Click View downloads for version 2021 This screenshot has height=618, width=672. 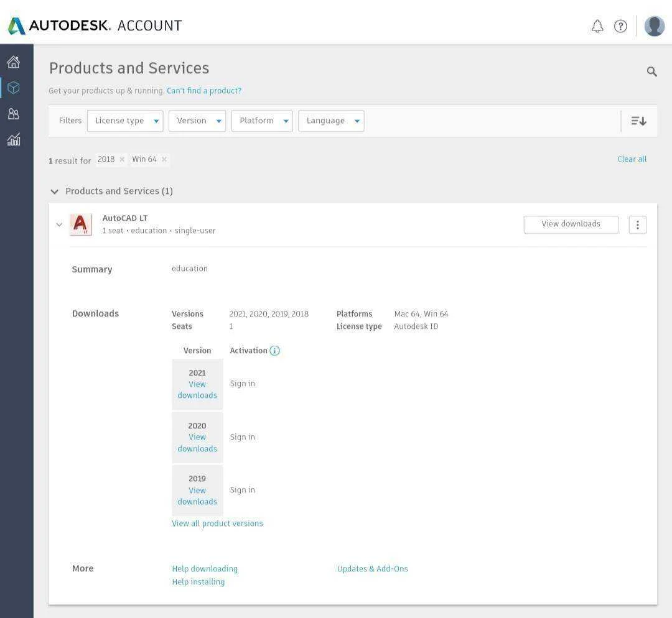[197, 390]
